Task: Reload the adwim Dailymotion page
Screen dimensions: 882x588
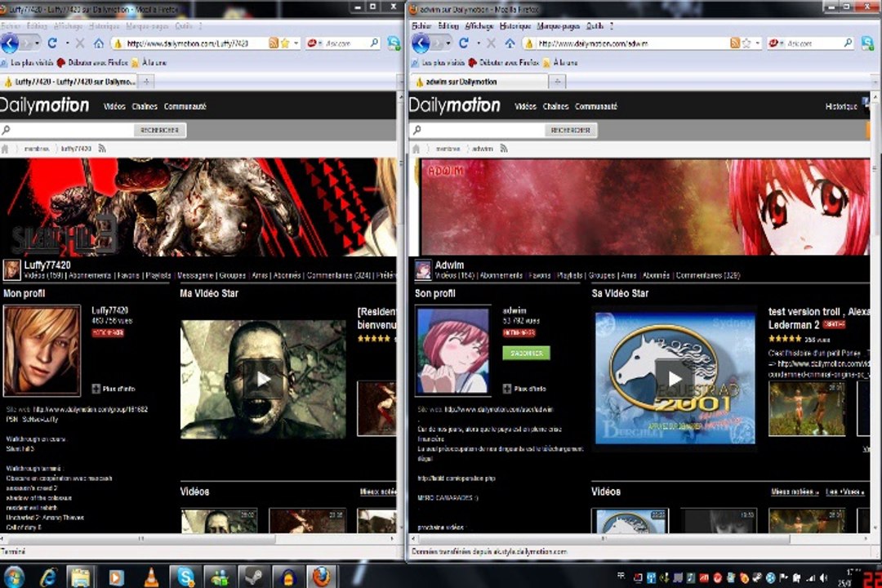Action: (x=464, y=42)
